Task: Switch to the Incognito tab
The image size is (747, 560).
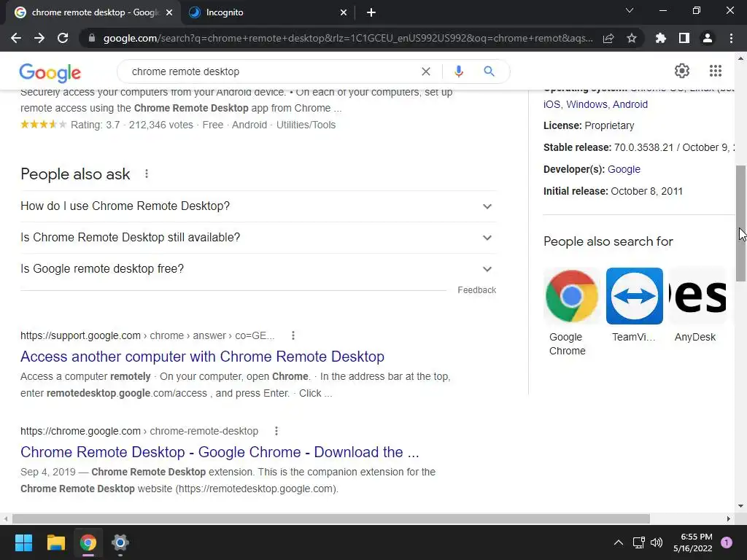Action: coord(268,12)
